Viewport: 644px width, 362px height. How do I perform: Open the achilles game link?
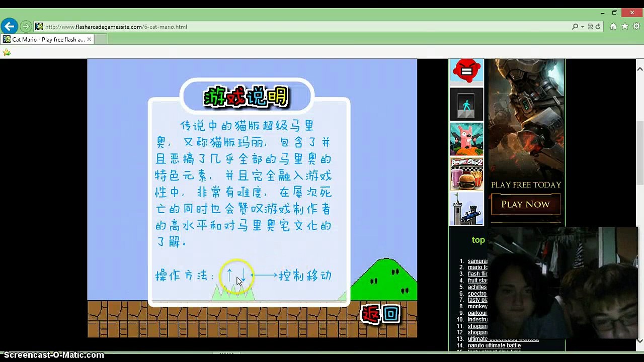477,287
